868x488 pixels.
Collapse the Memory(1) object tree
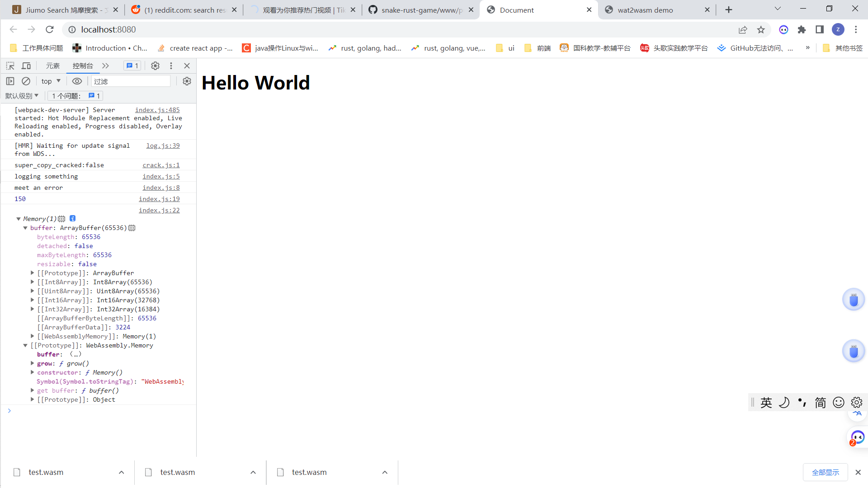19,219
